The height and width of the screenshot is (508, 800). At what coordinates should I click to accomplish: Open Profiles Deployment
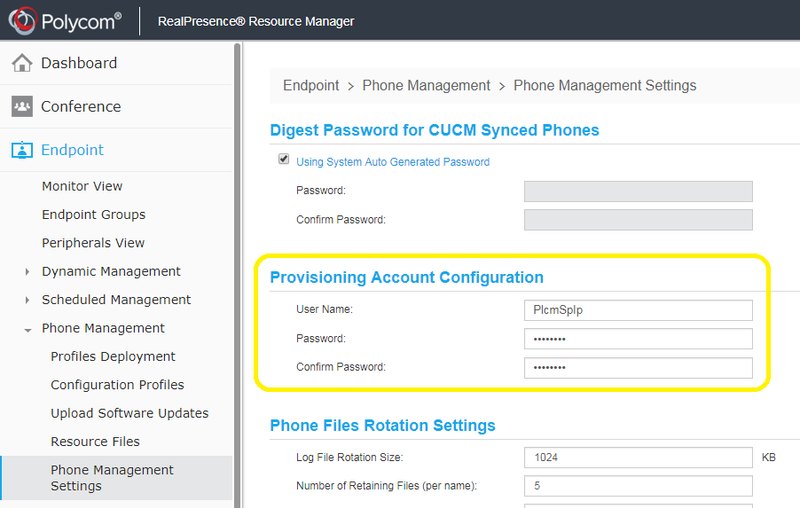[x=113, y=357]
